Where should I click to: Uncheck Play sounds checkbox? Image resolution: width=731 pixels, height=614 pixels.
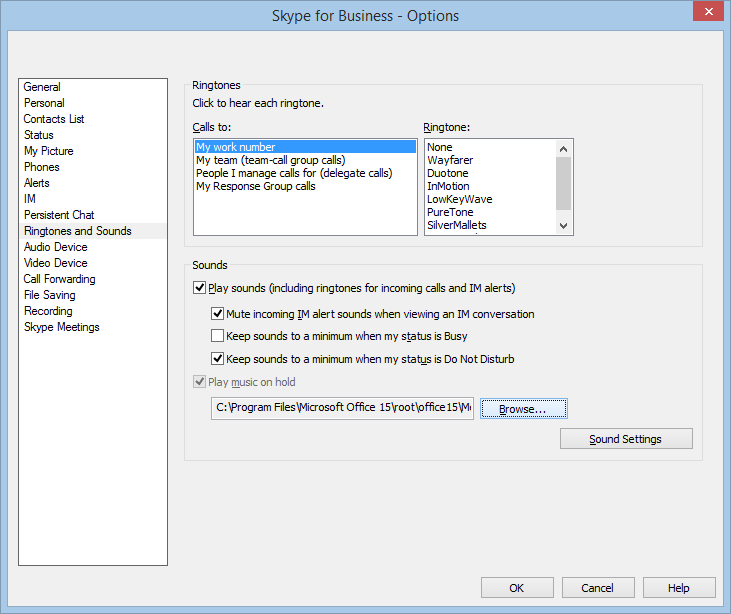click(200, 288)
